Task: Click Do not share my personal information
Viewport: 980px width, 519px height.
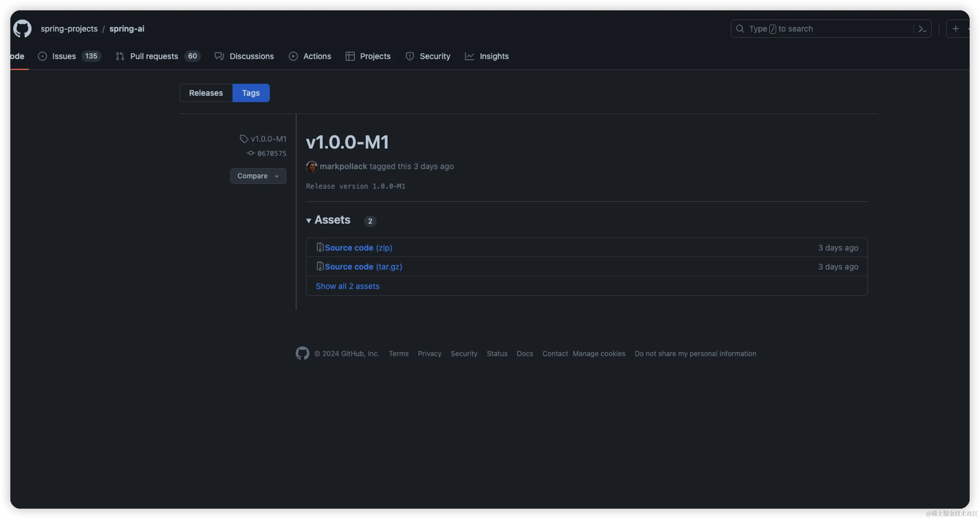Action: point(695,353)
